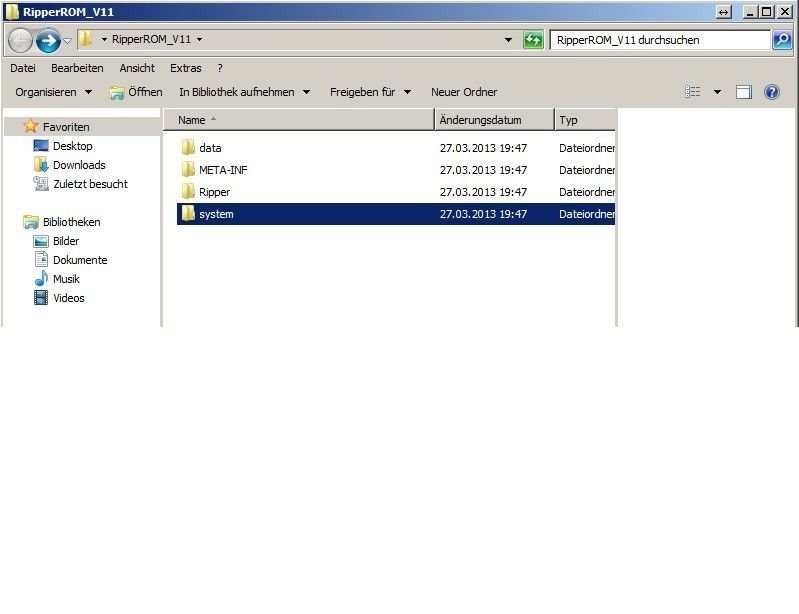The width and height of the screenshot is (799, 614).
Task: Select the Ripper folder icon
Action: coord(188,192)
